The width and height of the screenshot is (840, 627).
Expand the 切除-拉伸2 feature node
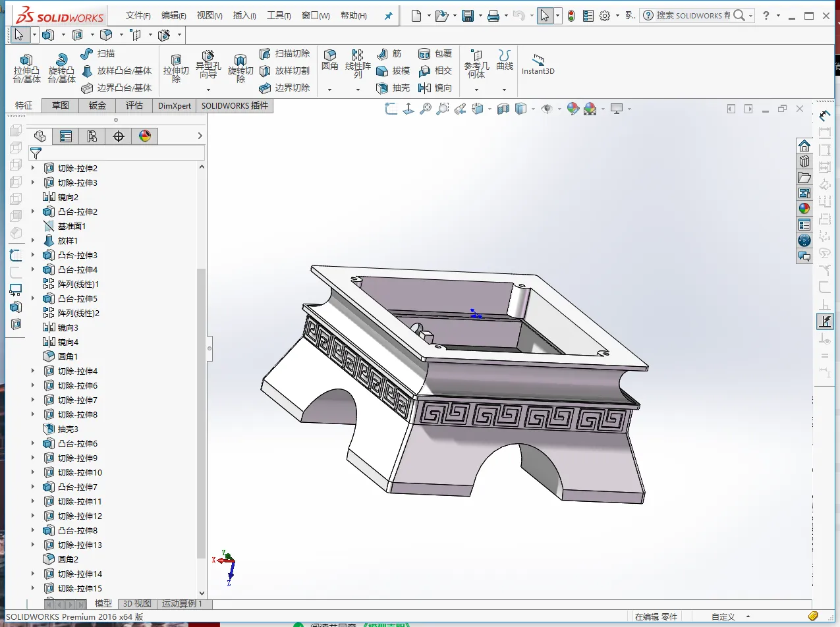[x=33, y=168]
